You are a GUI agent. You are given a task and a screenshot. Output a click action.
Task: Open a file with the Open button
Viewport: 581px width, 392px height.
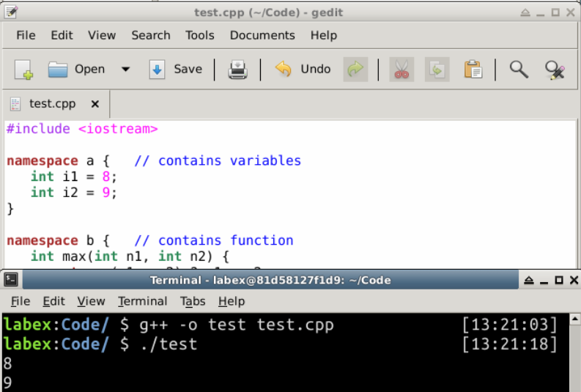pos(77,70)
